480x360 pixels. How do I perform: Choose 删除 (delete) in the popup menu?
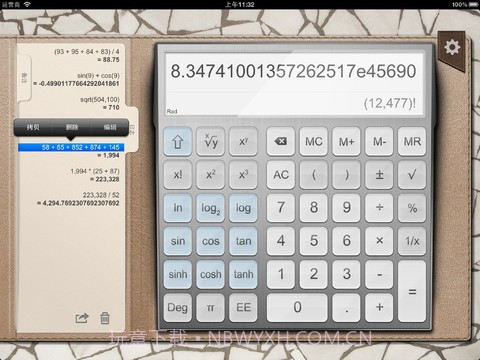[x=72, y=127]
